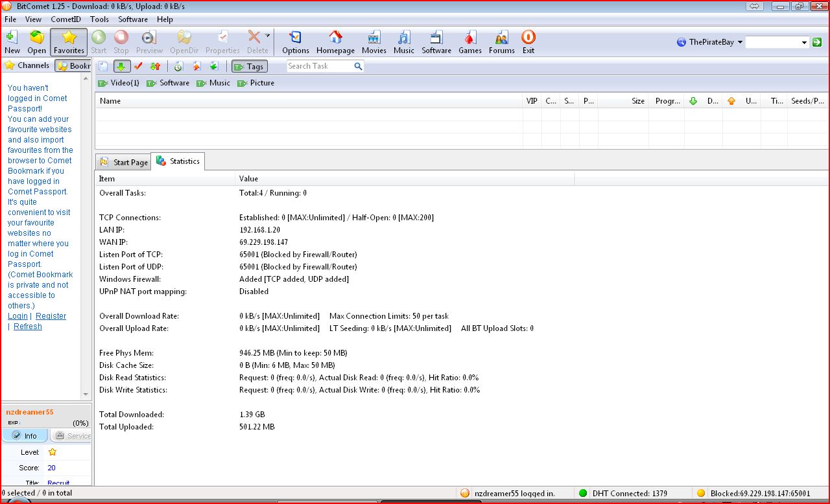Click the orange arrow page icon
Image resolution: width=830 pixels, height=504 pixels.
[x=196, y=66]
